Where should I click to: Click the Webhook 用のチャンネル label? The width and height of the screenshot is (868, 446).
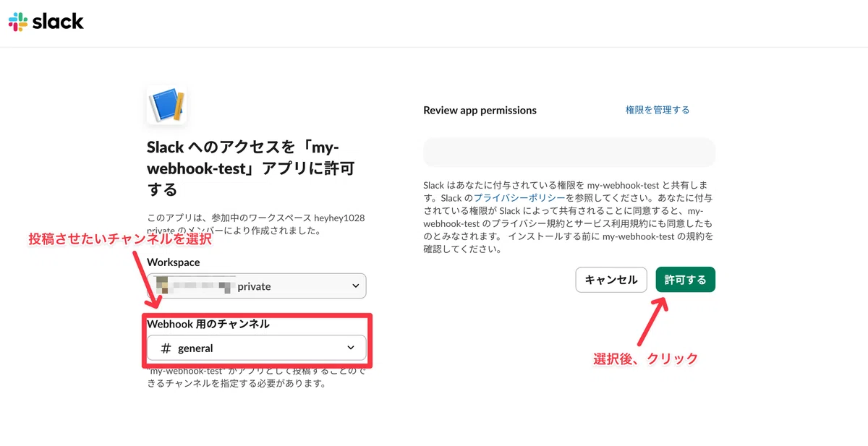point(208,324)
